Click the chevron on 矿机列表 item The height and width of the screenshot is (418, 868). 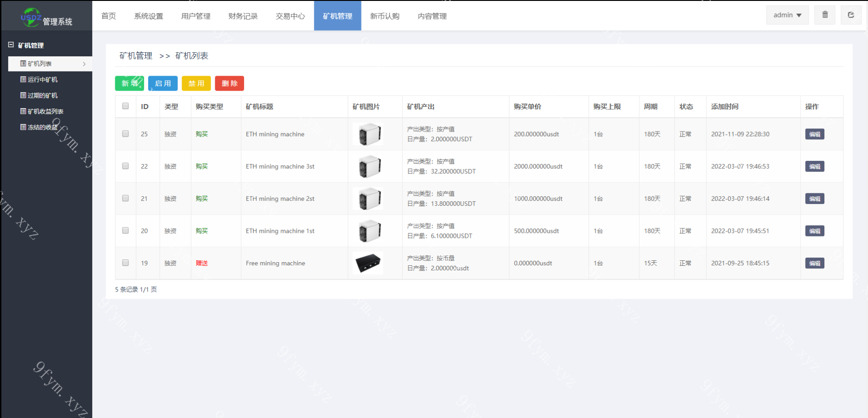point(84,64)
